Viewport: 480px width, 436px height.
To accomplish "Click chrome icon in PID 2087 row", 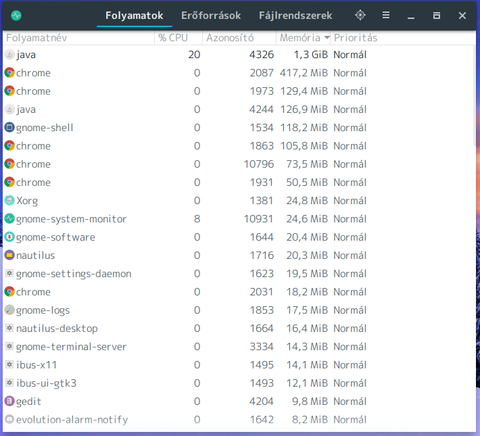I will [x=10, y=73].
